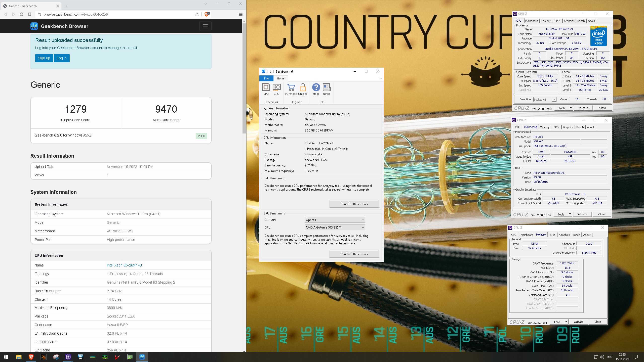This screenshot has height=362, width=644.
Task: Expand the Geekbench Browser hamburger navigation
Action: pos(206,26)
